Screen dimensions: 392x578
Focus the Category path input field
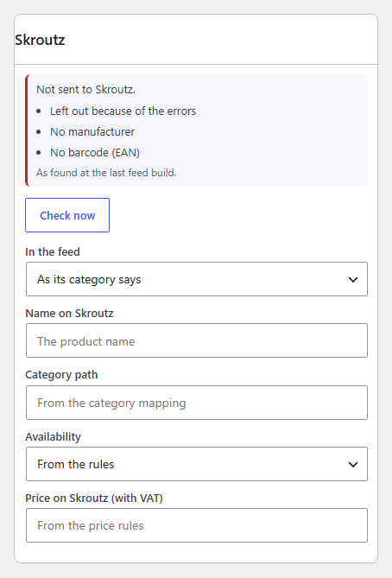point(197,403)
